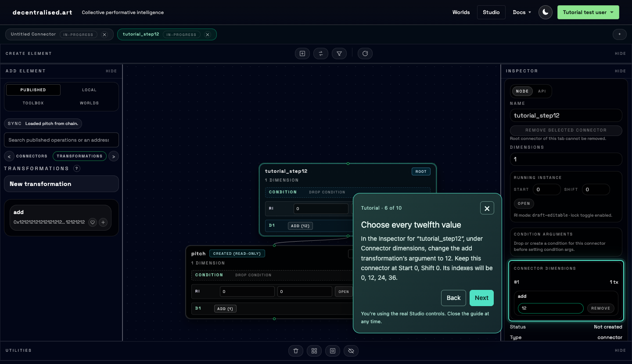
Task: Click the Transformations help question mark
Action: [77, 168]
